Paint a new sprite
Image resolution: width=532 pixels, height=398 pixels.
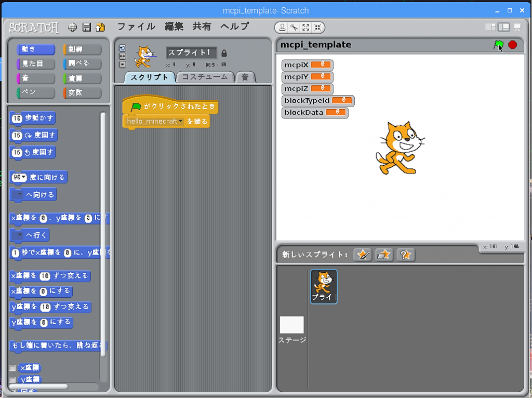click(362, 255)
